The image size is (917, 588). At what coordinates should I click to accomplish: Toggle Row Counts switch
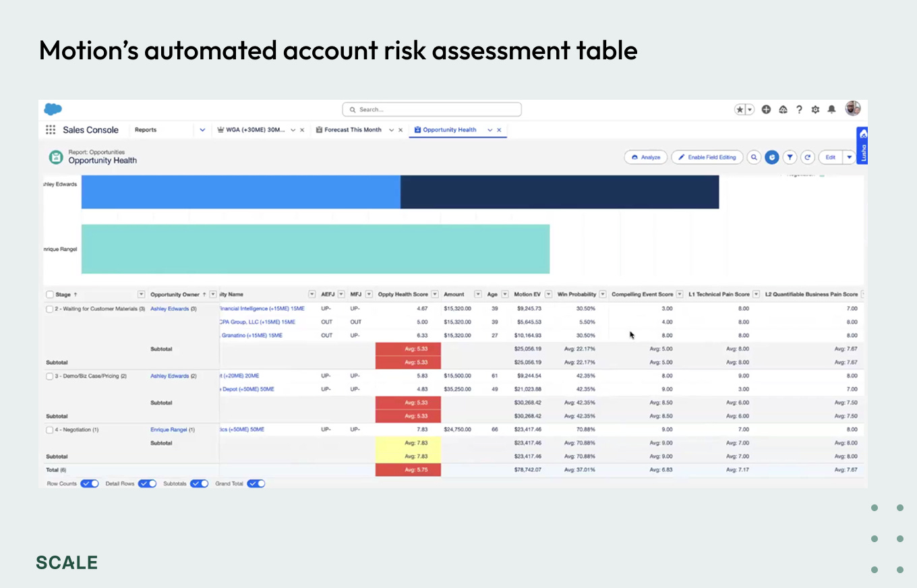click(x=90, y=483)
